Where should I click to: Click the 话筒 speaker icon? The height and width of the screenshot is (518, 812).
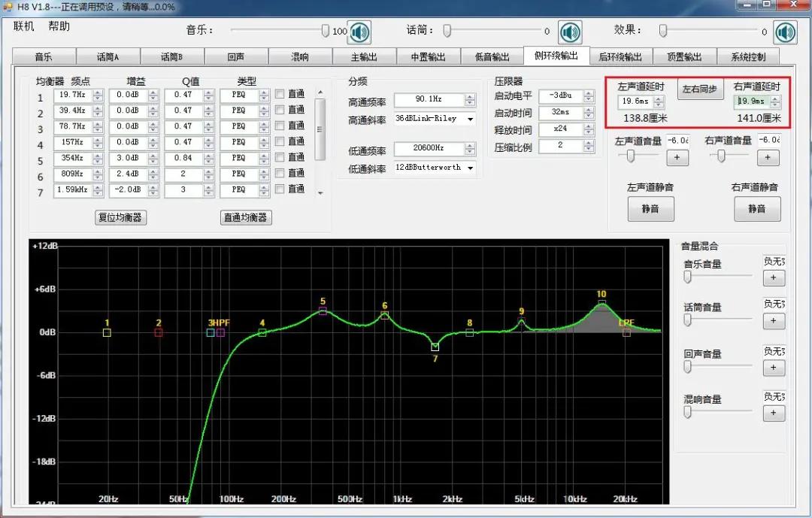[x=570, y=32]
